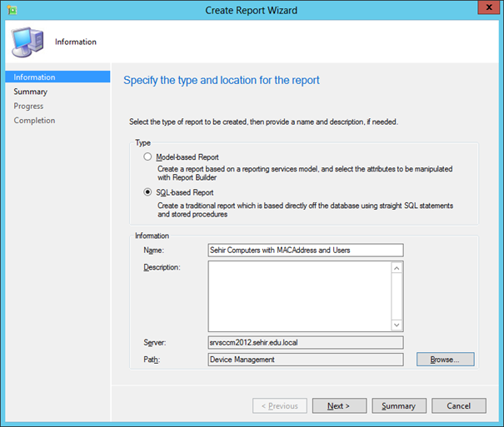Image resolution: width=504 pixels, height=427 pixels.
Task: Go to the Next wizard page
Action: (x=339, y=406)
